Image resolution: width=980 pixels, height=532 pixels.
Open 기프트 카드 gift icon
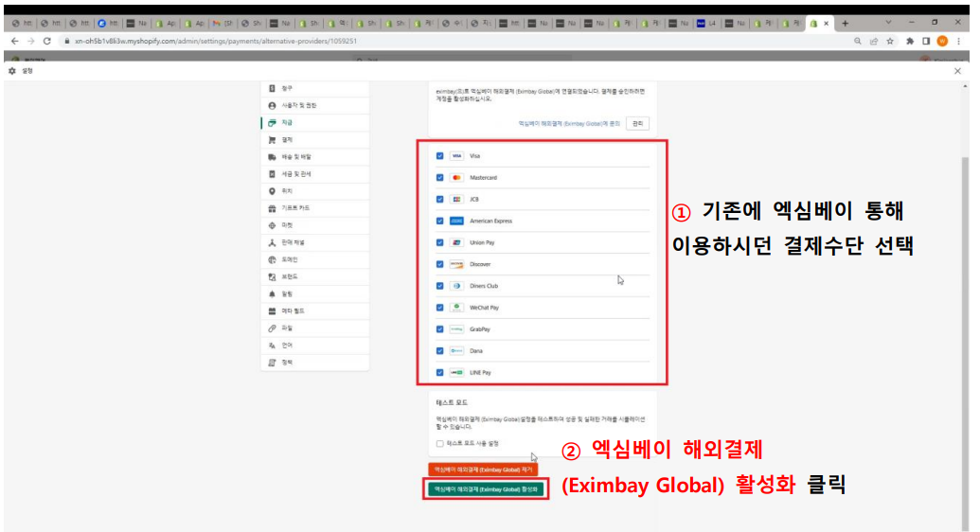[x=272, y=208]
